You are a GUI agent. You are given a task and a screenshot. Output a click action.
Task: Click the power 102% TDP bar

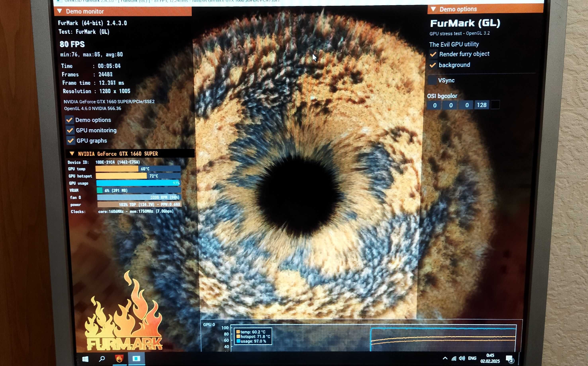point(140,204)
